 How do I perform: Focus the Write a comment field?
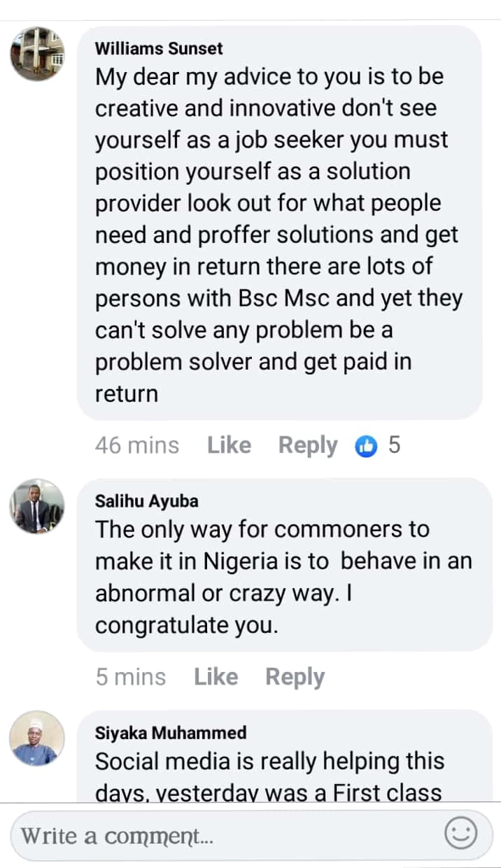[x=224, y=835]
